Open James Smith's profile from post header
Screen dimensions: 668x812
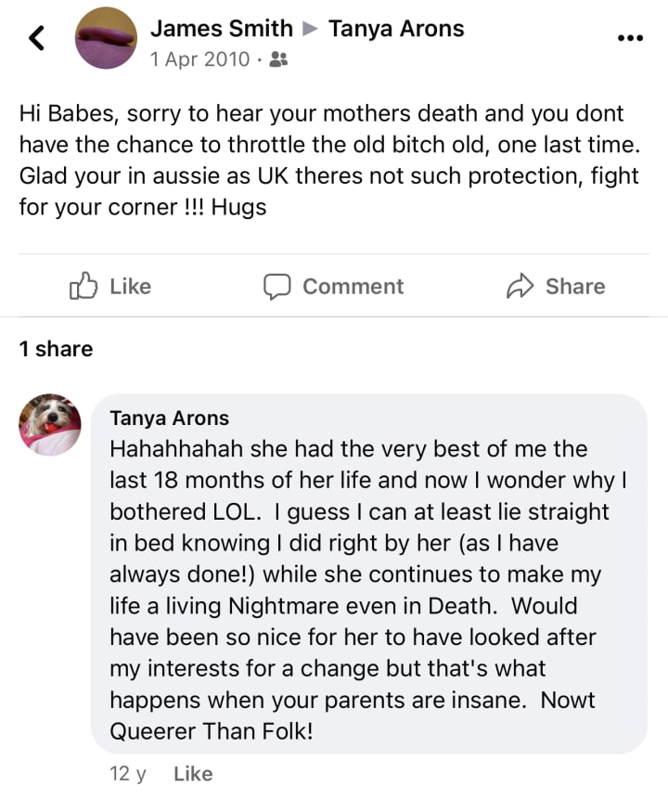(221, 29)
